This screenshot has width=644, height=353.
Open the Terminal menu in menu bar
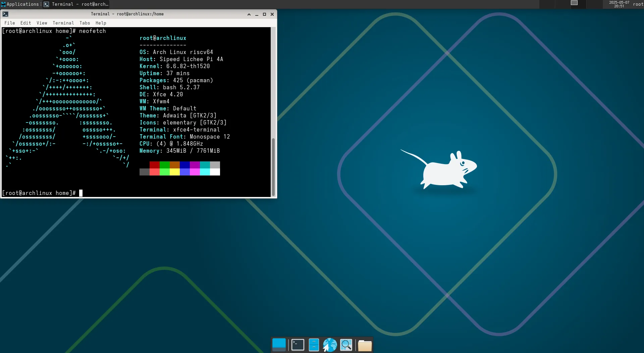[x=63, y=23]
